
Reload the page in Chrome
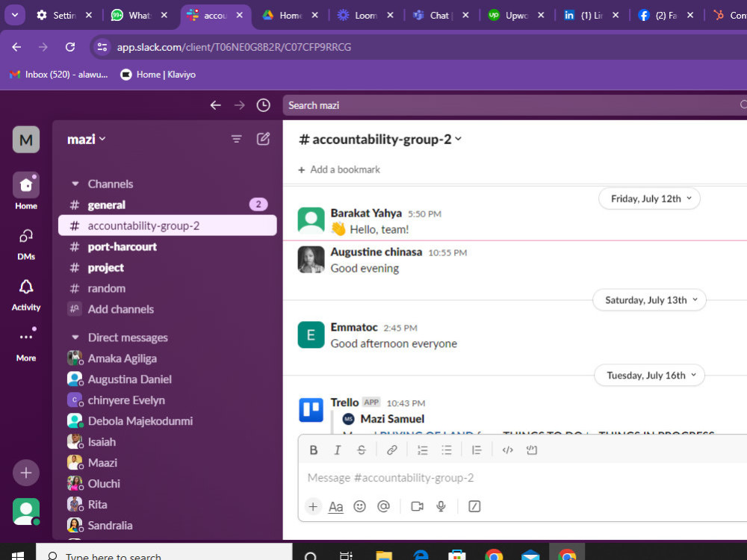coord(70,47)
